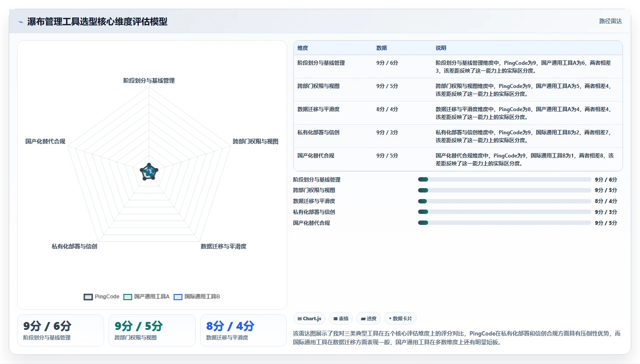Click table cell 9分 / 6分
The height and width of the screenshot is (364, 640).
(x=387, y=63)
